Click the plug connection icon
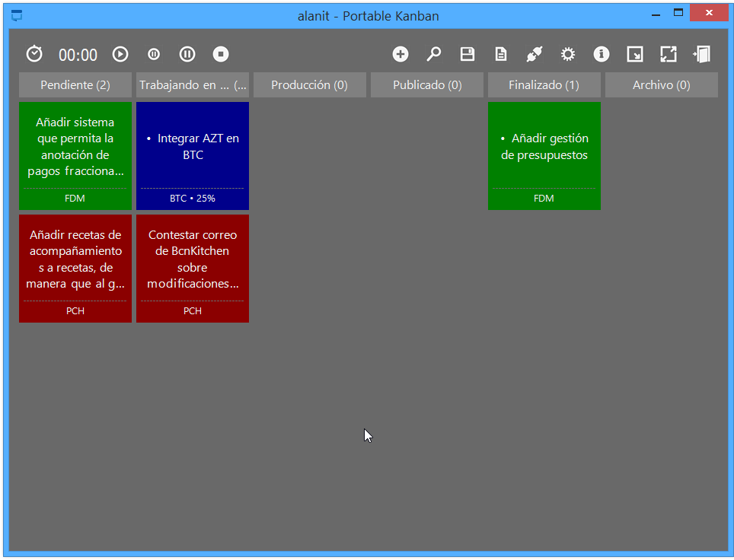This screenshot has width=734, height=560. 534,54
